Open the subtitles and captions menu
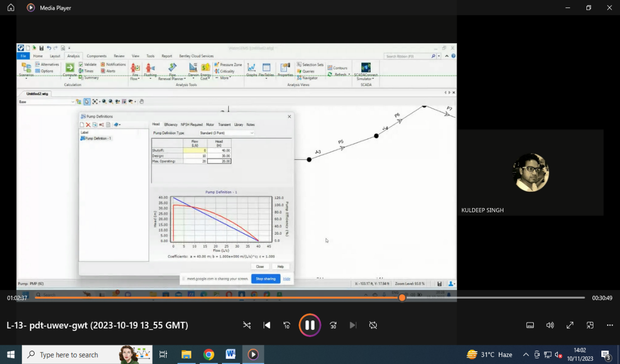Viewport: 620px width, 364px height. [x=530, y=325]
